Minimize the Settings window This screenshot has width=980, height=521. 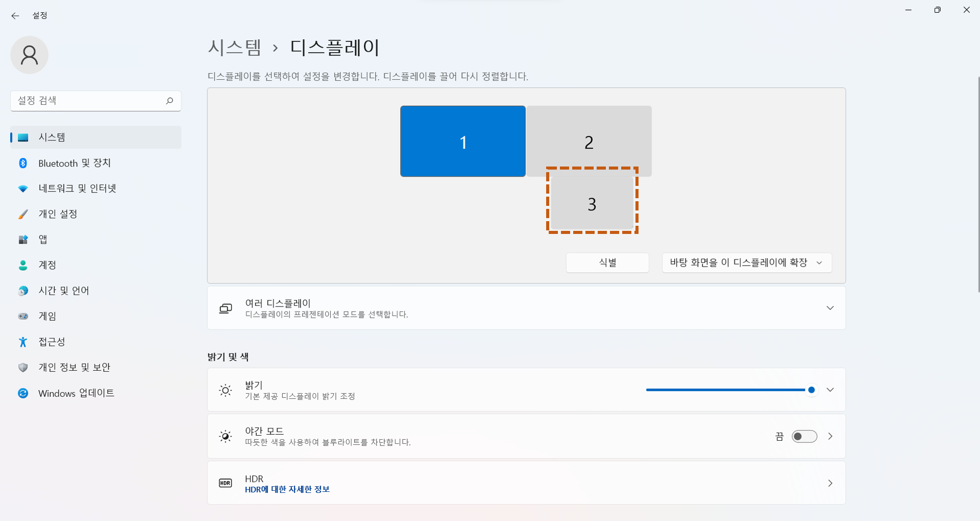909,10
